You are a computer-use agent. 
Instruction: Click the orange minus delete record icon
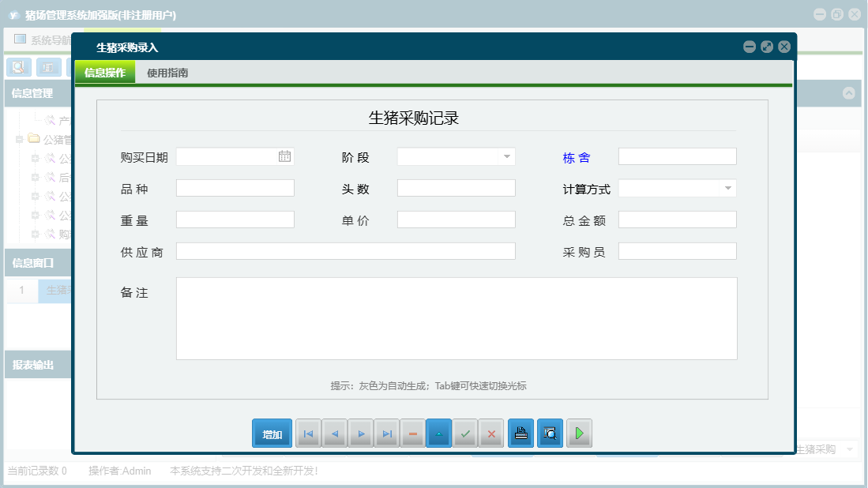click(x=413, y=434)
